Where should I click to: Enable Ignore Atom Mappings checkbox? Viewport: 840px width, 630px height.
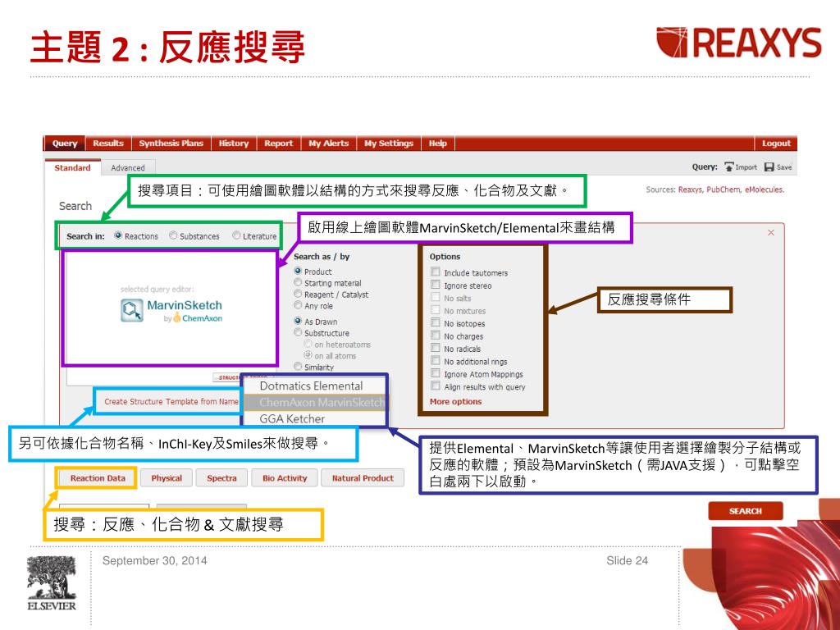pyautogui.click(x=436, y=373)
